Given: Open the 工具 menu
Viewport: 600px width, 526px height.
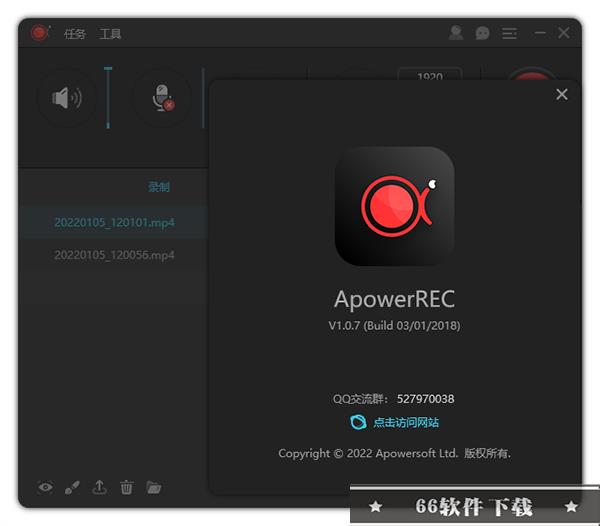Looking at the screenshot, I should [110, 34].
